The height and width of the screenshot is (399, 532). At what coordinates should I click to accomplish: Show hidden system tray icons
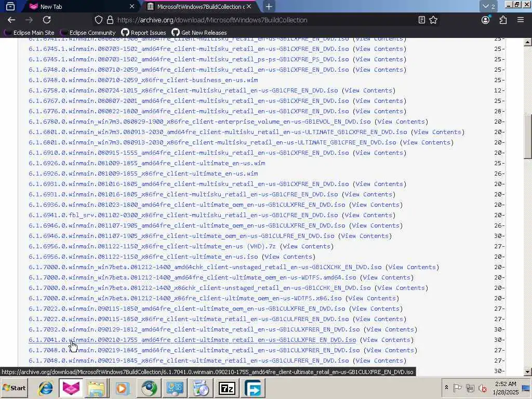point(446,388)
